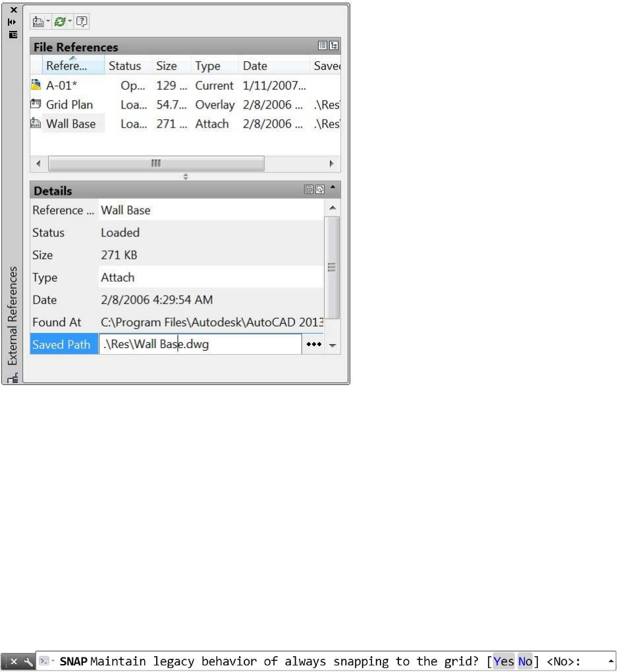This screenshot has height=672, width=617.
Task: Click the Attach DWG icon
Action: click(x=38, y=22)
